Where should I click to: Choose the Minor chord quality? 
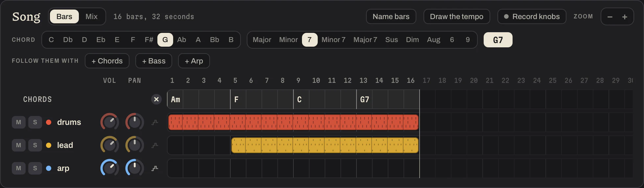tap(288, 40)
